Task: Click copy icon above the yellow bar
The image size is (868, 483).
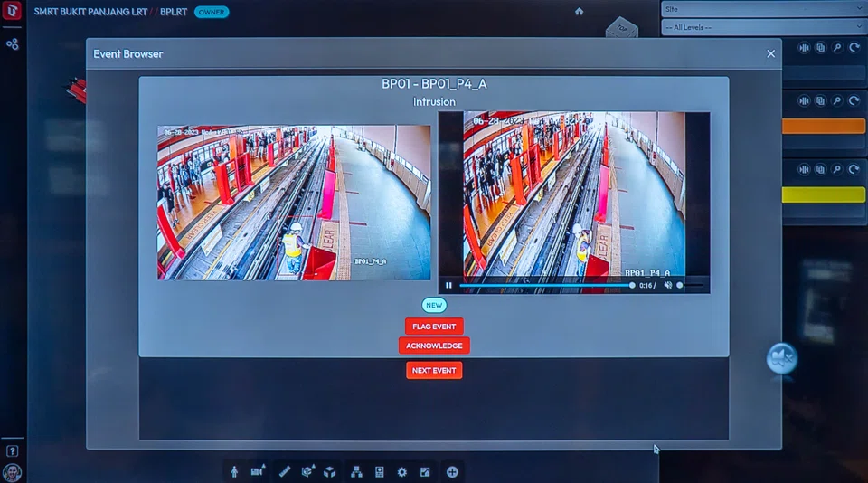Action: 820,169
